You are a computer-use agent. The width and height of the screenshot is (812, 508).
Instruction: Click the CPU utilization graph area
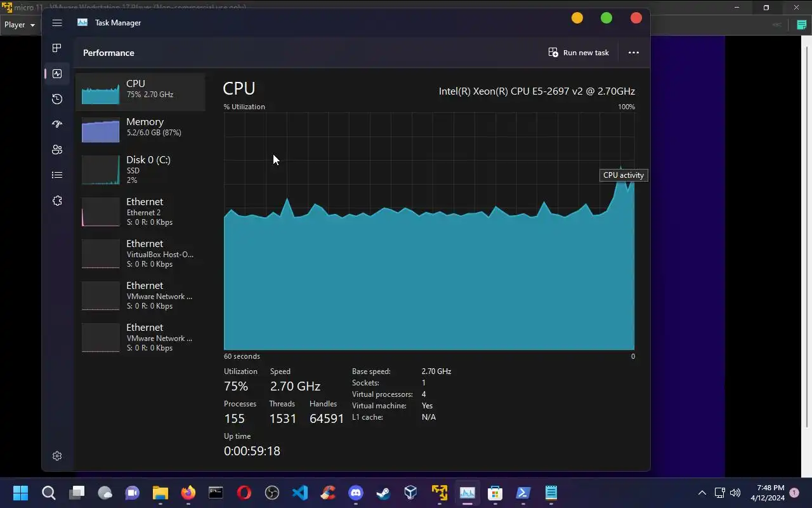click(429, 231)
